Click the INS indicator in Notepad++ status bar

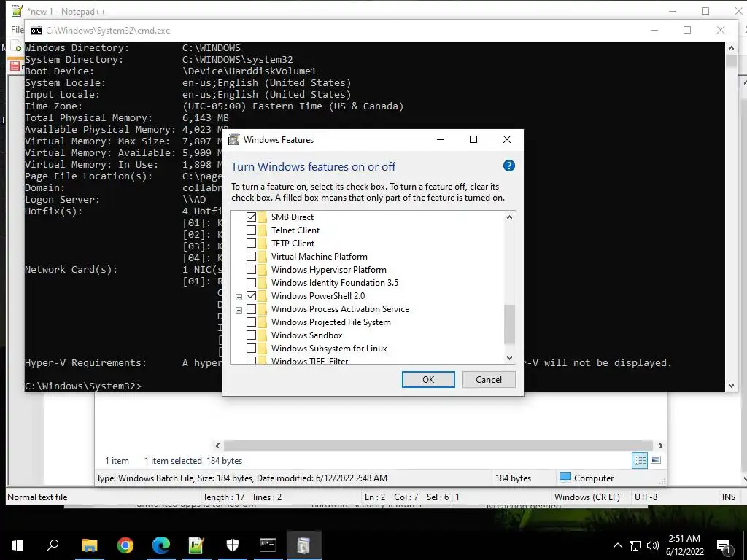pyautogui.click(x=729, y=497)
